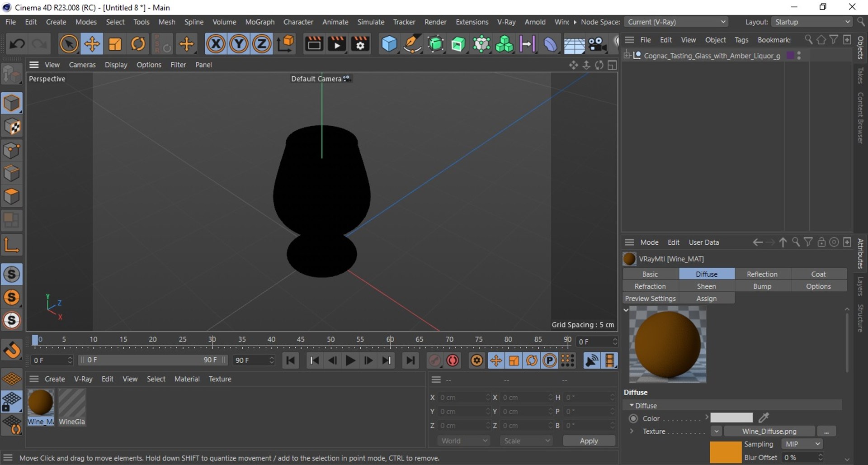Switch to the Refraction tab

[x=650, y=286]
